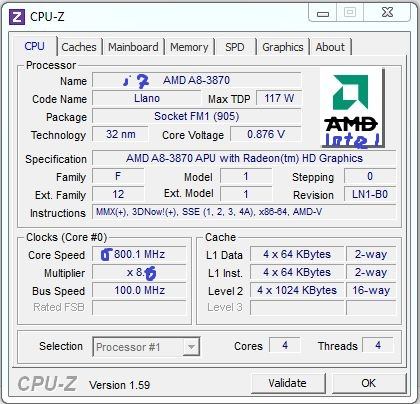Click the empty Rated FSB field
This screenshot has width=420, height=404.
click(x=139, y=308)
